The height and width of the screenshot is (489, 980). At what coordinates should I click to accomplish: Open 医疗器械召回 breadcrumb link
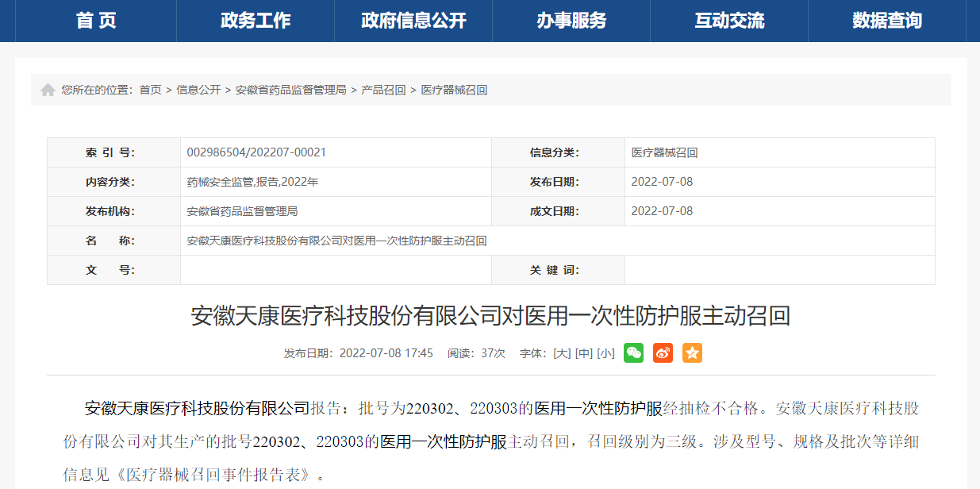pos(454,90)
